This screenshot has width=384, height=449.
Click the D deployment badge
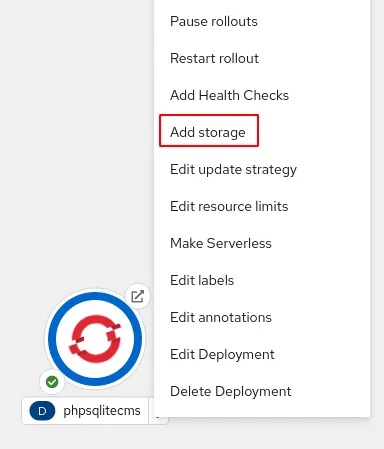(42, 411)
